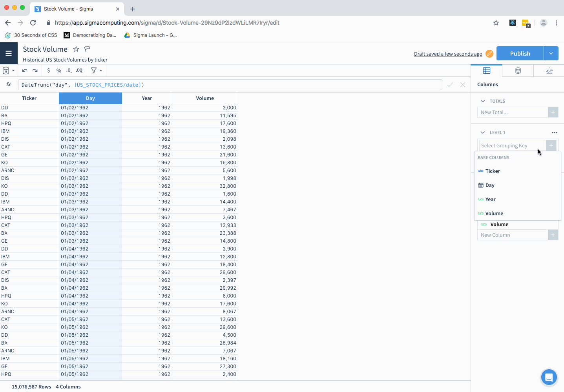
Task: Cancel formula with X icon
Action: point(463,85)
